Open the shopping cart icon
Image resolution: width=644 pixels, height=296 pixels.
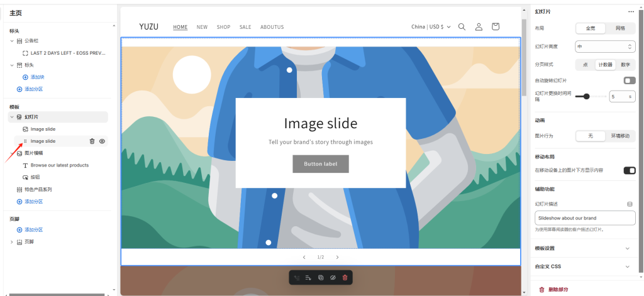[x=496, y=27]
